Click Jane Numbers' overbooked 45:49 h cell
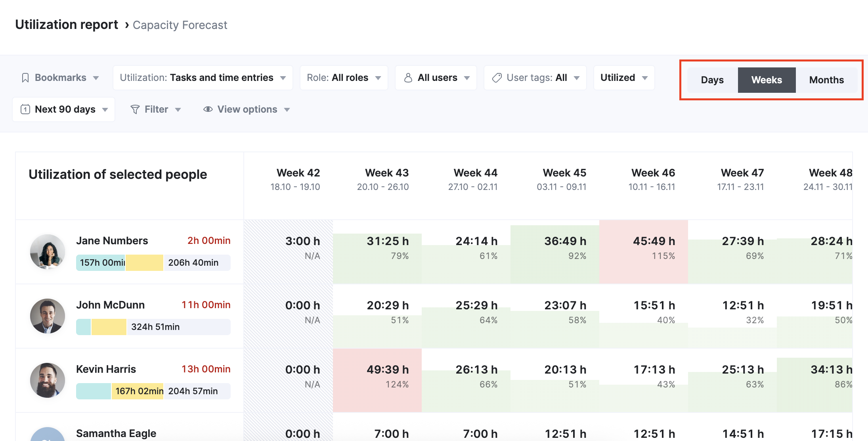The height and width of the screenshot is (441, 868). coord(644,252)
